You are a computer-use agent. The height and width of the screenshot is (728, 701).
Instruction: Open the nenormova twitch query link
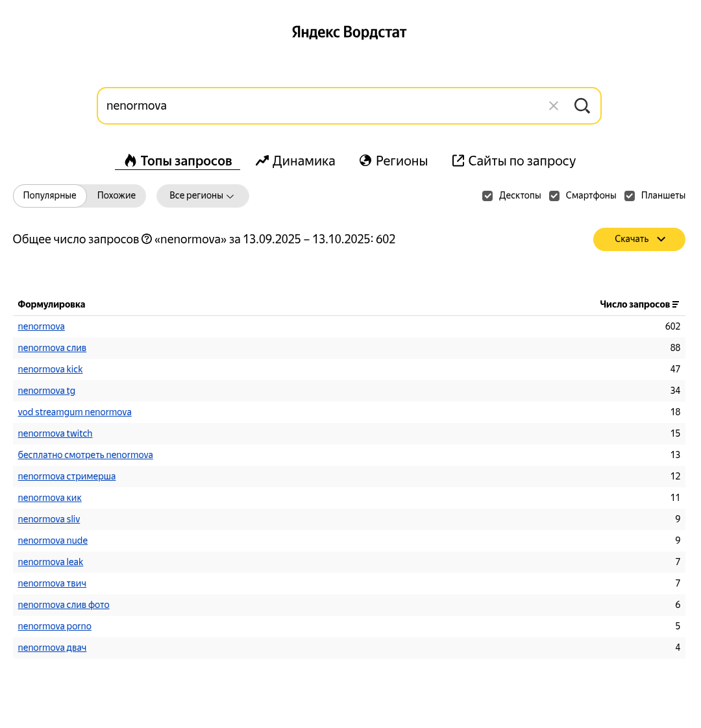pos(55,433)
